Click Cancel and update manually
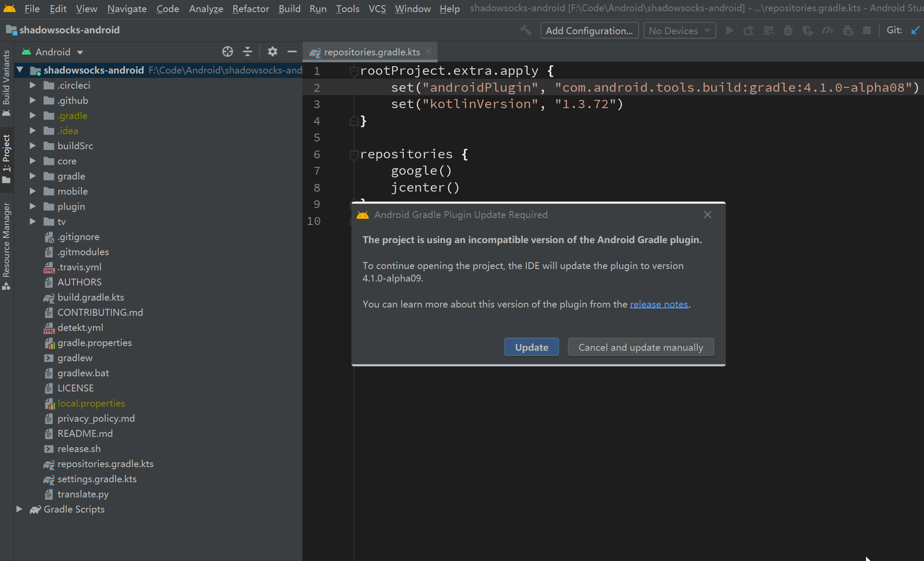The image size is (924, 561). (641, 347)
